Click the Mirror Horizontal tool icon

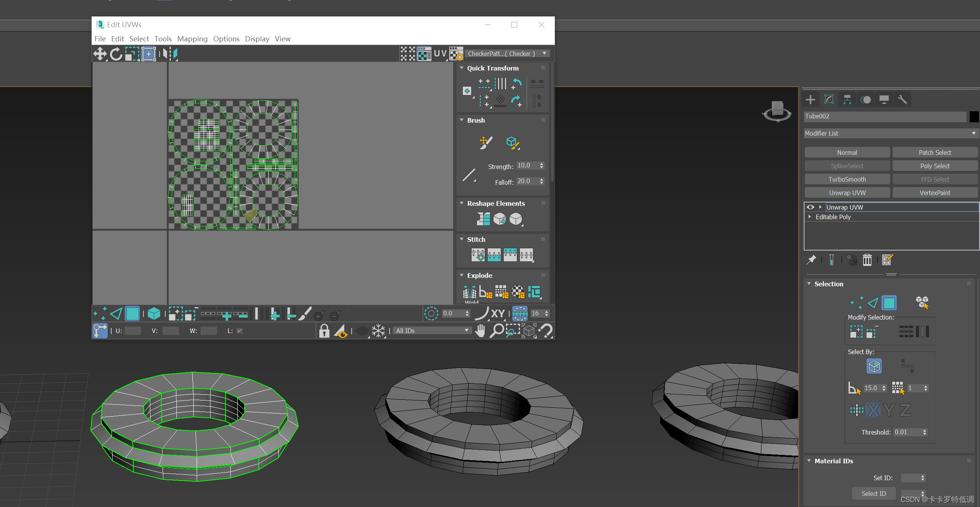pos(170,54)
